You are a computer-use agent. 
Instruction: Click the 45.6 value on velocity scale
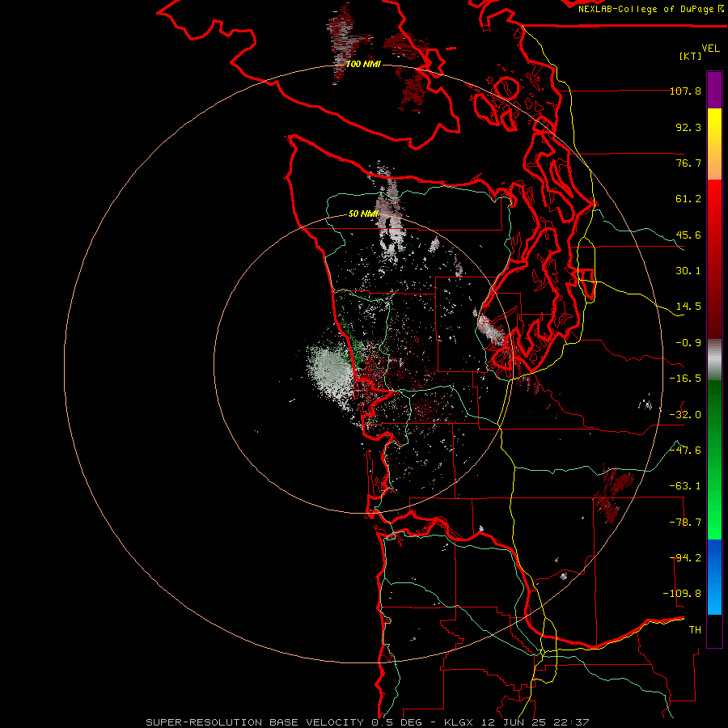click(688, 235)
